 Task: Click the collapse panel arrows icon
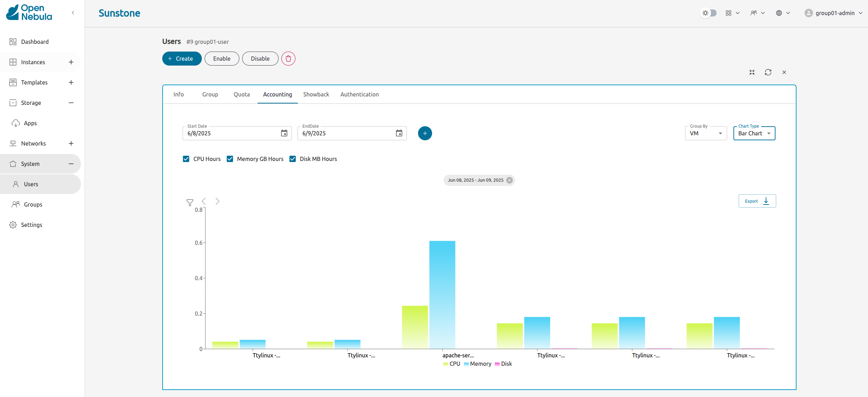point(752,72)
